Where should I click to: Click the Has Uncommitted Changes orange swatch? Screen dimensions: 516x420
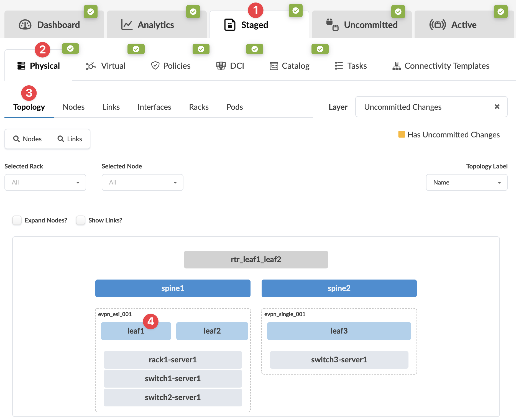pyautogui.click(x=402, y=134)
